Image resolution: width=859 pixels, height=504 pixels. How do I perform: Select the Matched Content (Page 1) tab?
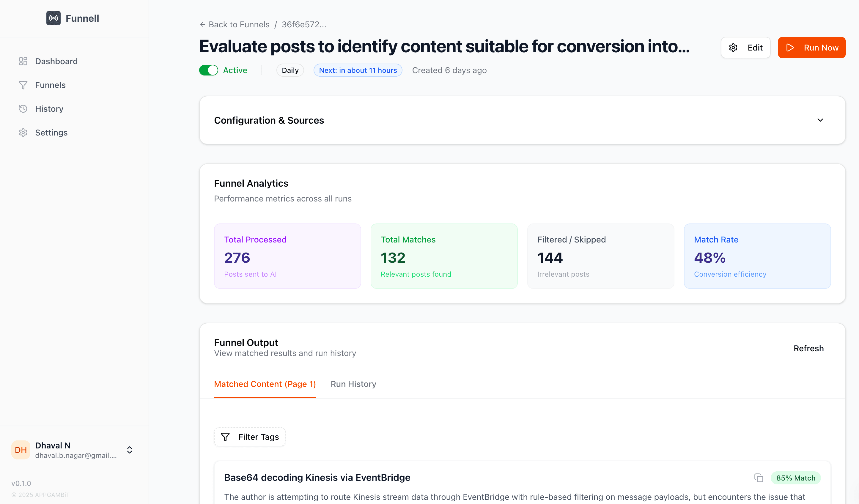coord(265,384)
